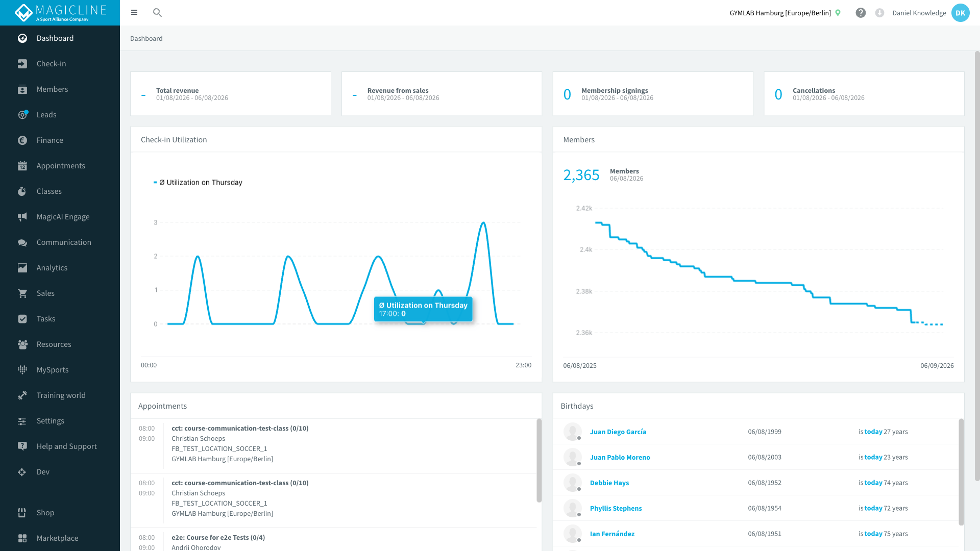Click the Finance euro icon
This screenshot has width=980, height=551.
(22, 140)
